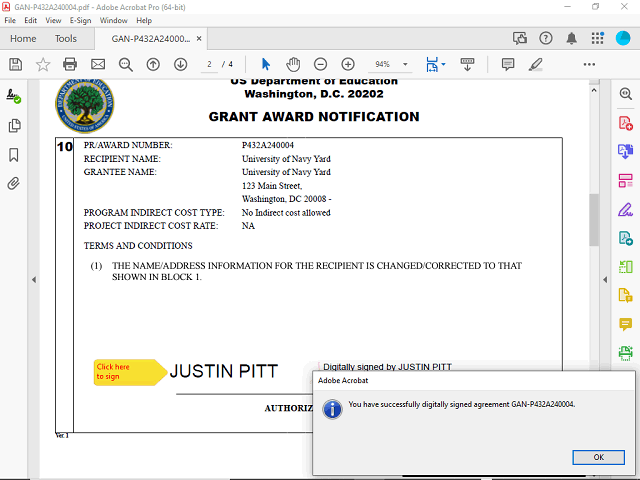Open the E-Sign menu
Viewport: 640px width, 480px height.
coord(80,20)
